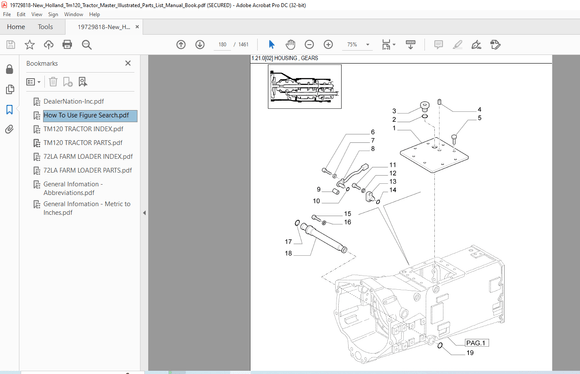Screen dimensions: 580x374
Task: Toggle Bookmarks panel sidebar icon
Action: tap(10, 109)
